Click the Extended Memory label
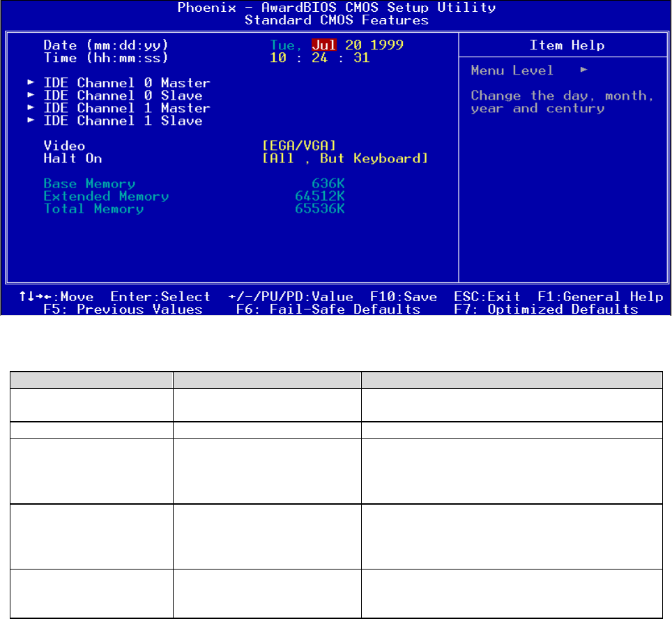672x619 pixels. 106,196
